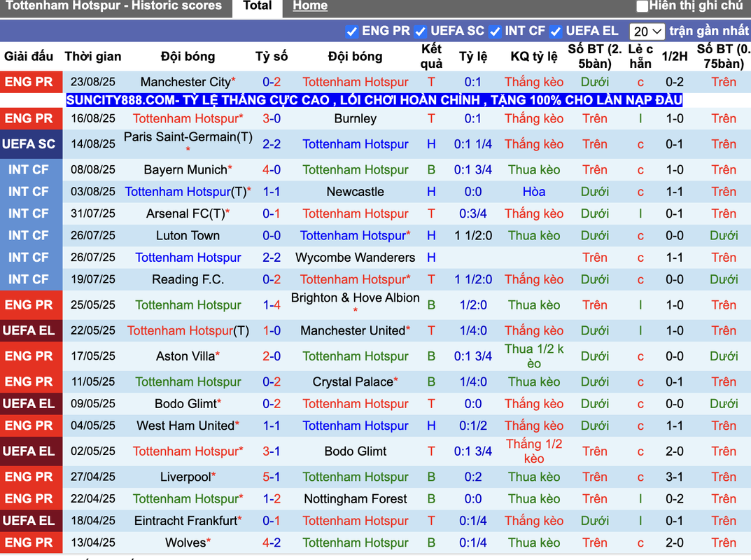The image size is (751, 560).
Task: Click the date 14/08/25
Action: [93, 144]
